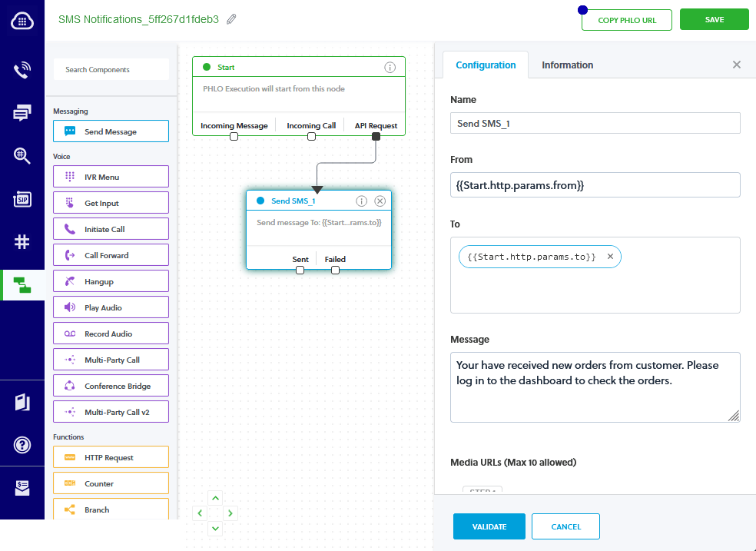Open the Phone Numbers section
The image size is (756, 551).
(22, 241)
